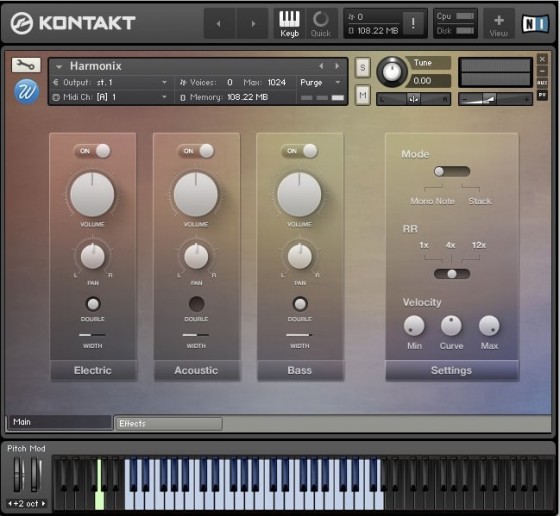This screenshot has width=560, height=516.
Task: Open the Purge dropdown menu
Action: 320,82
